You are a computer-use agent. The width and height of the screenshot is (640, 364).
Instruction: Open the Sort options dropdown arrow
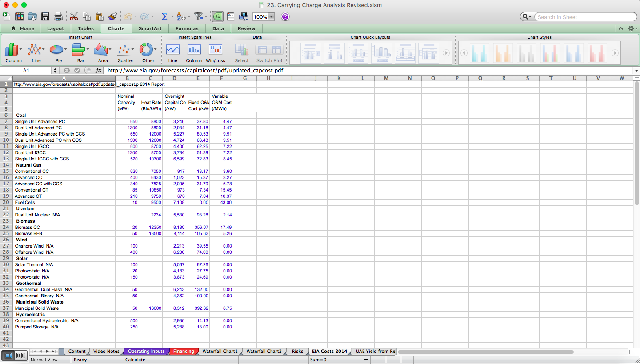pos(189,17)
